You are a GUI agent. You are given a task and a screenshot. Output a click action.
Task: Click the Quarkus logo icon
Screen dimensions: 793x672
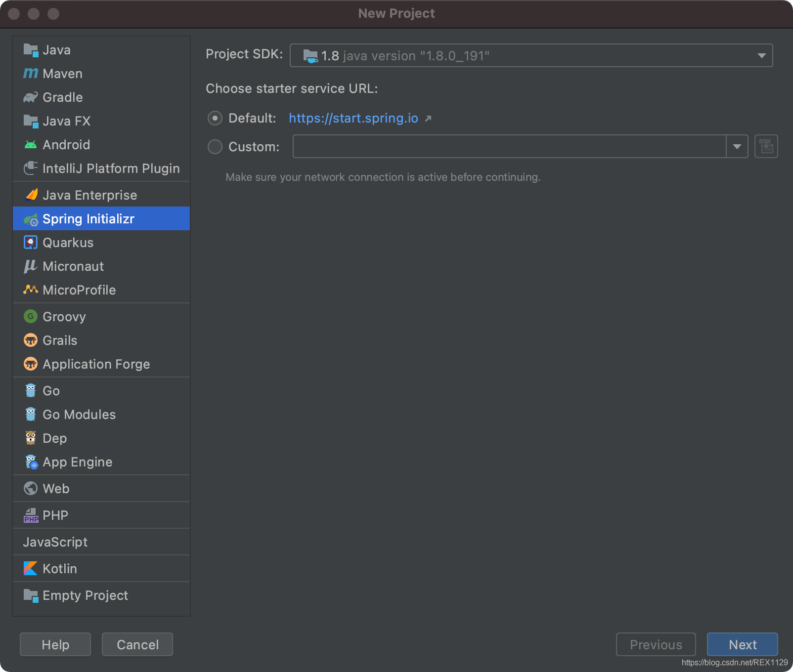coord(31,243)
